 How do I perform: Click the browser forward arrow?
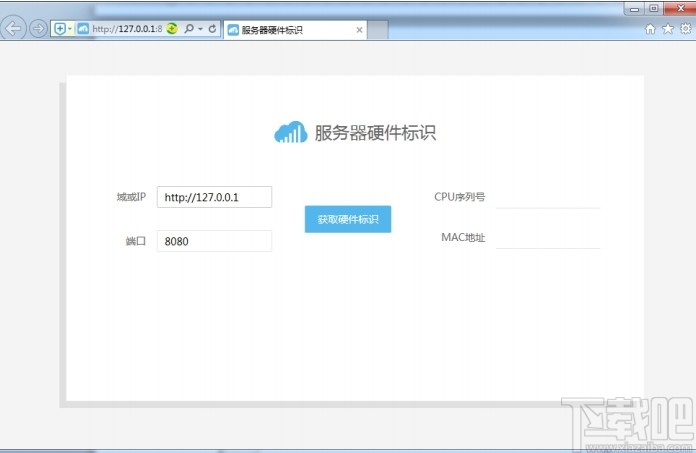pyautogui.click(x=39, y=29)
